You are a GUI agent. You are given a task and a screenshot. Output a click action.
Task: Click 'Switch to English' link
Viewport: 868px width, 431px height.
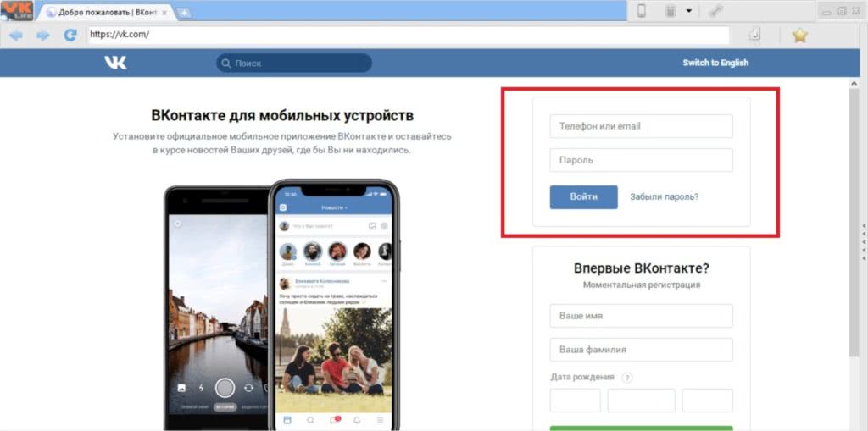point(715,63)
